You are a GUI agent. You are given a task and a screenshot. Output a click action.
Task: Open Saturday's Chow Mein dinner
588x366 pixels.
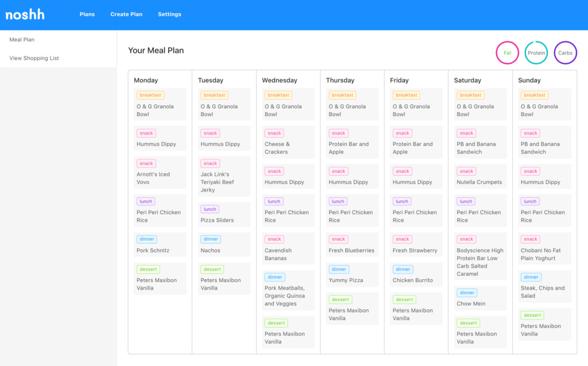click(481, 298)
